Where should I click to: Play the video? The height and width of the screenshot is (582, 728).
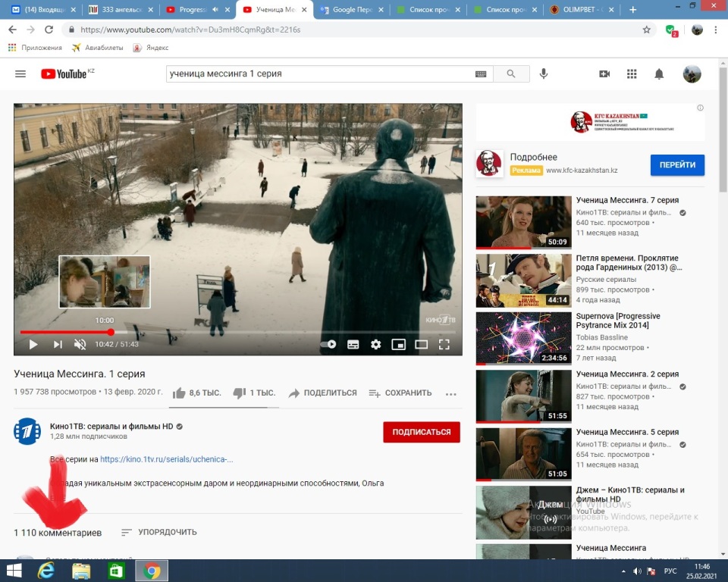point(33,344)
